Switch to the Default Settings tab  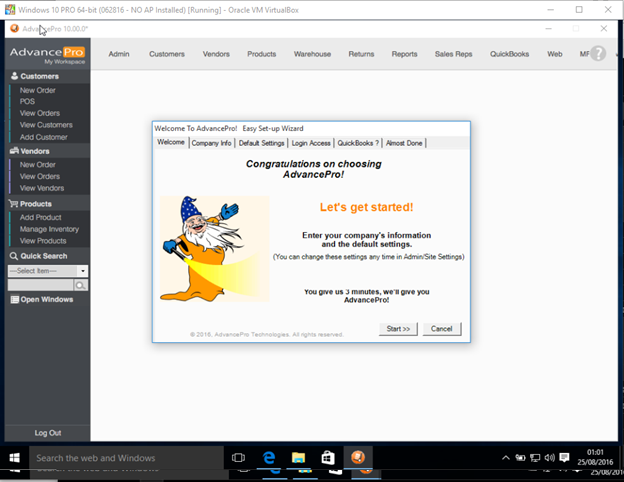coord(261,143)
